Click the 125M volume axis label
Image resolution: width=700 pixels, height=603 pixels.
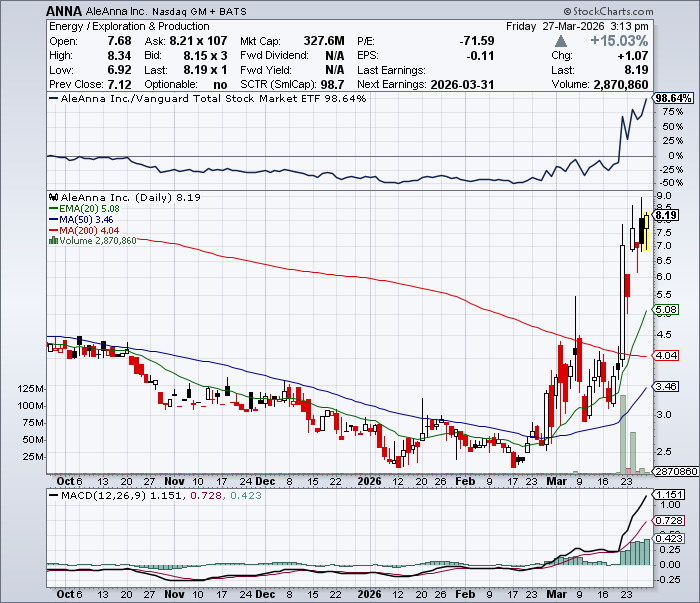click(31, 389)
